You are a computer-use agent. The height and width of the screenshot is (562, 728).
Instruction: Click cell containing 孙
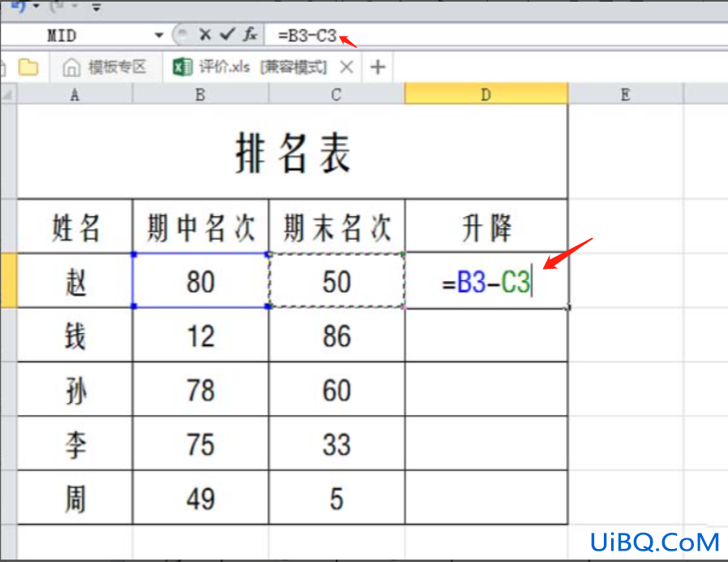[75, 389]
